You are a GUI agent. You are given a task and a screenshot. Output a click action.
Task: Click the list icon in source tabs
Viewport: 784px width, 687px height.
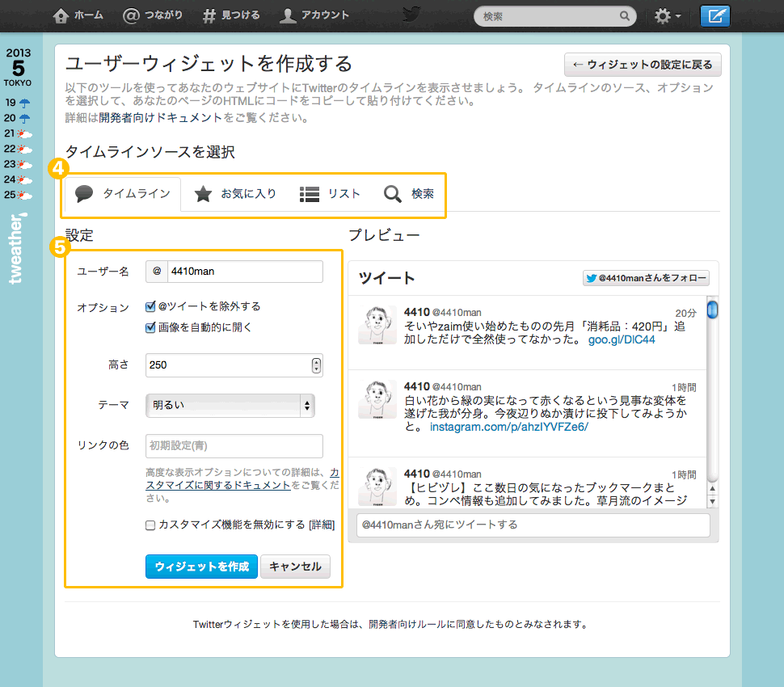tap(310, 194)
